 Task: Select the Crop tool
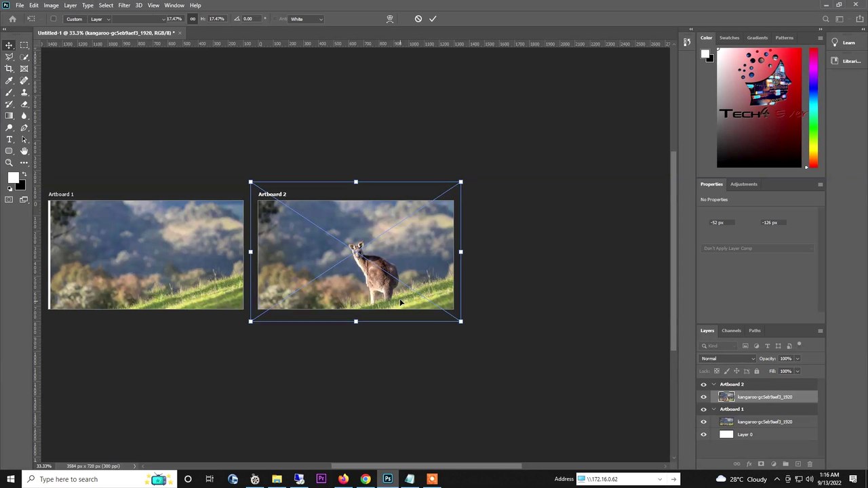[9, 68]
